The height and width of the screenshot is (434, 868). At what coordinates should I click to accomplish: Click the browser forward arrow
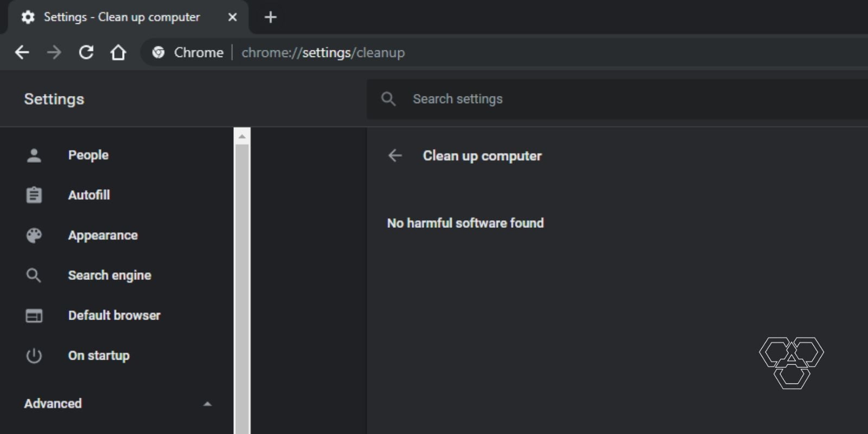[54, 53]
